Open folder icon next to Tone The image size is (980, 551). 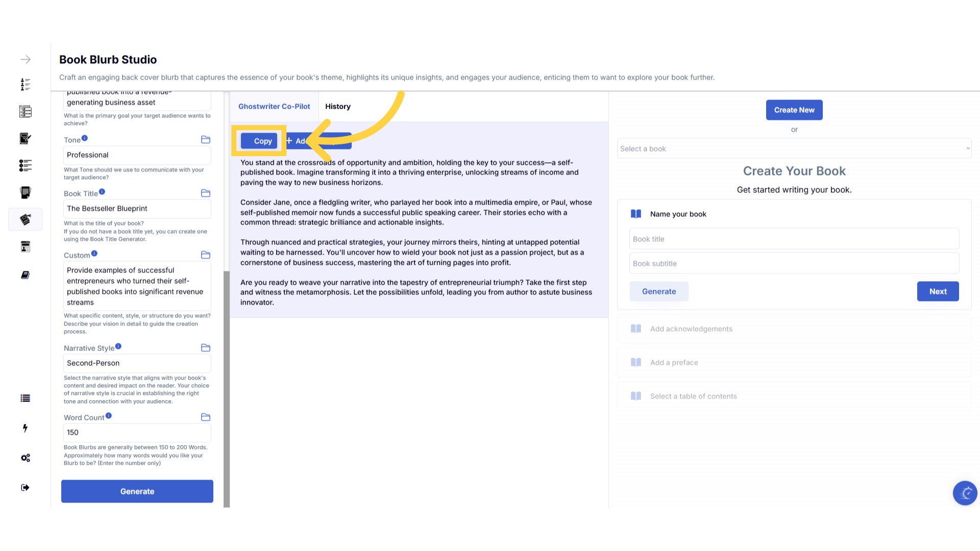pyautogui.click(x=206, y=140)
